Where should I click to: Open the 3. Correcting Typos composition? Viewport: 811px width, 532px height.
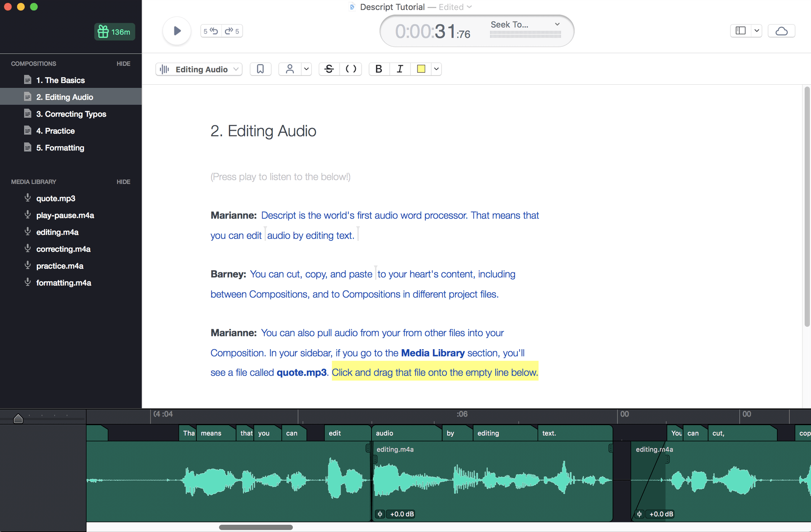[71, 114]
